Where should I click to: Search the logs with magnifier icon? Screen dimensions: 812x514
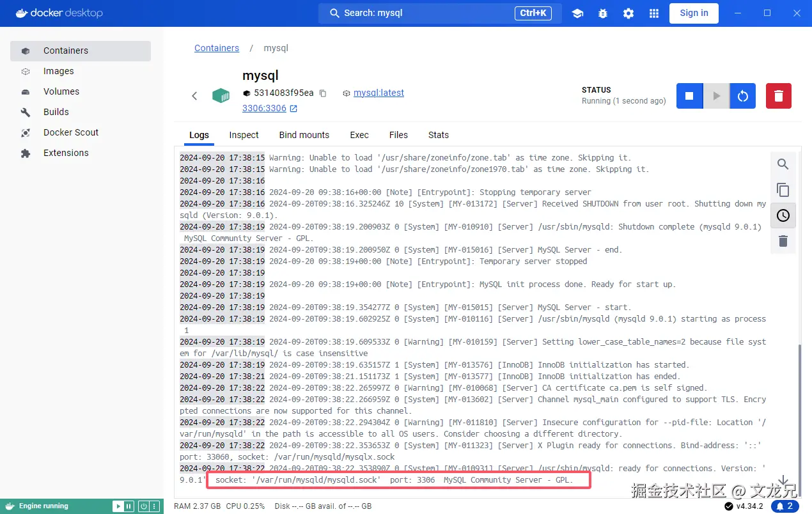click(783, 164)
